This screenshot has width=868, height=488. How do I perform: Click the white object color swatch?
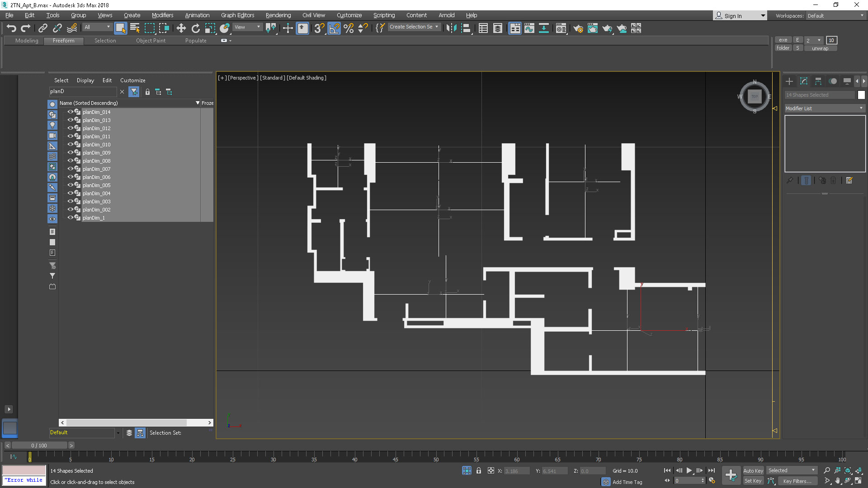[861, 95]
